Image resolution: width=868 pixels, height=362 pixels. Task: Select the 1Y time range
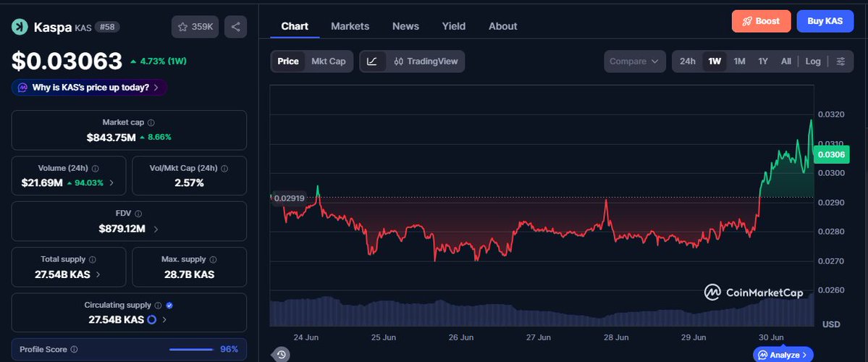point(763,62)
